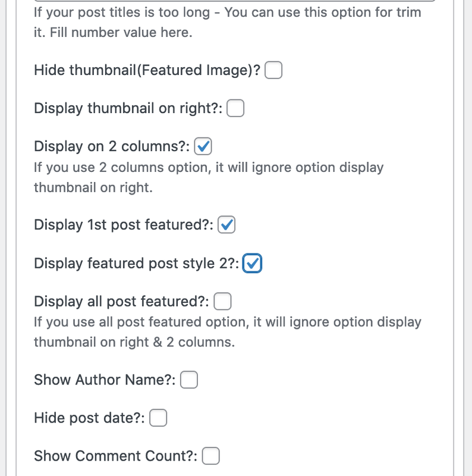Click the 2 columns option help description

(x=209, y=177)
